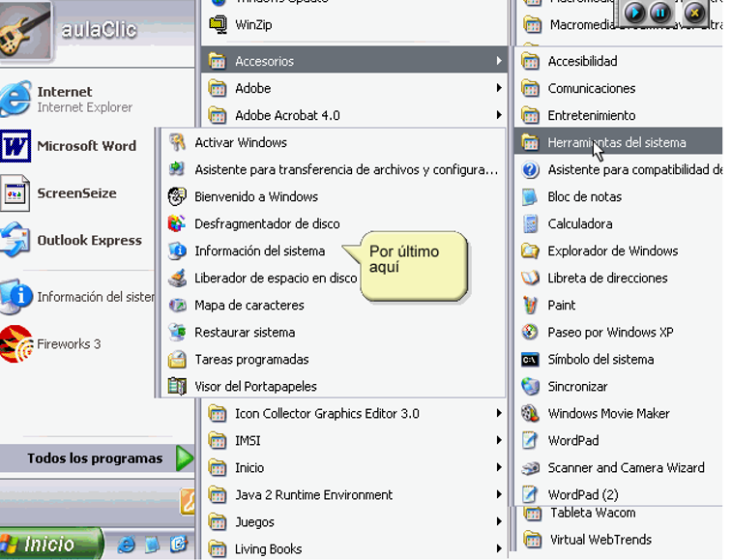Click the WordPad entry icon

point(530,440)
